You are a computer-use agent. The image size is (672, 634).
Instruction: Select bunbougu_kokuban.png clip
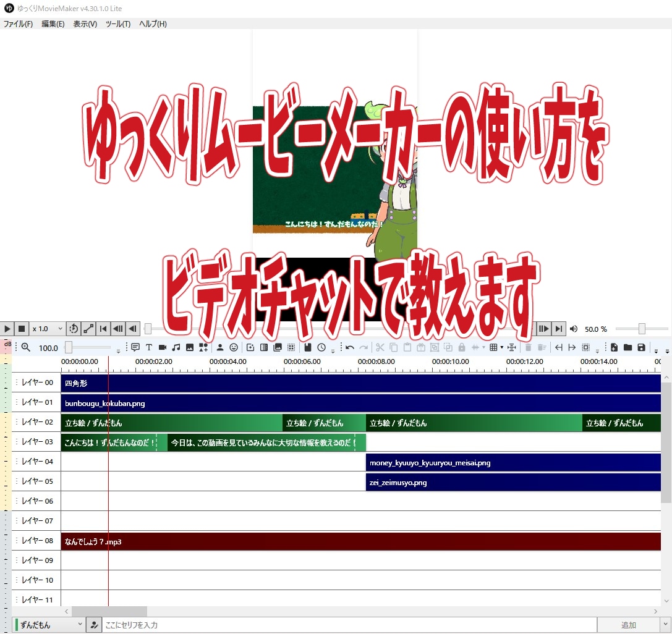(360, 403)
